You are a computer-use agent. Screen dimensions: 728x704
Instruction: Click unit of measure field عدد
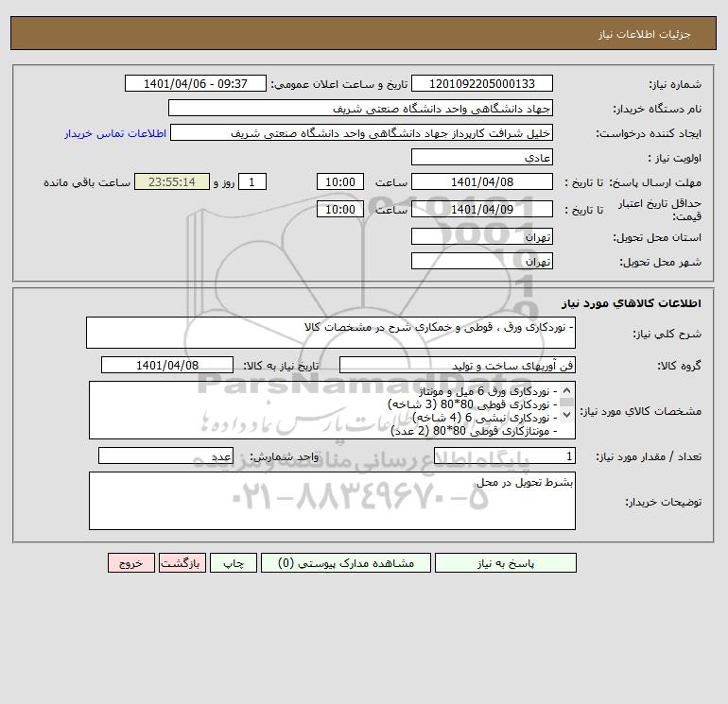165,456
